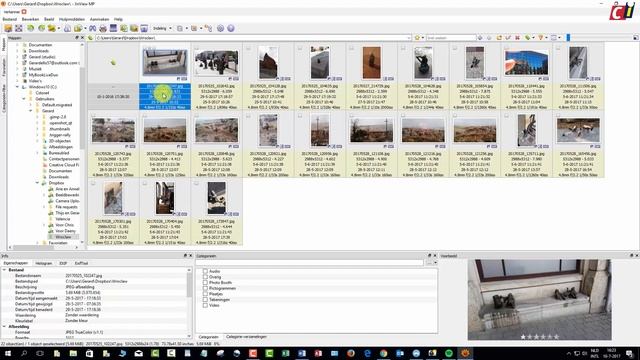The width and height of the screenshot is (640, 360).
Task: Collapse the Windows10 (C:) tree node
Action: click(x=18, y=87)
